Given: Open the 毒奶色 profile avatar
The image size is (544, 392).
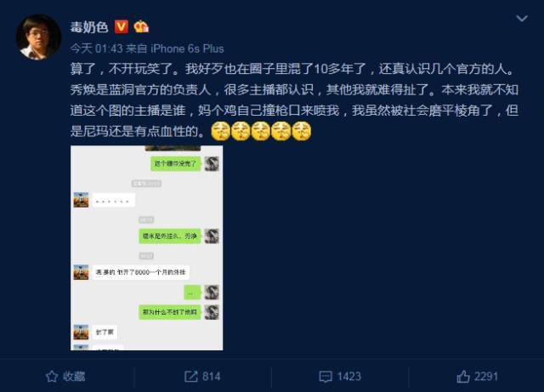Looking at the screenshot, I should coord(38,37).
